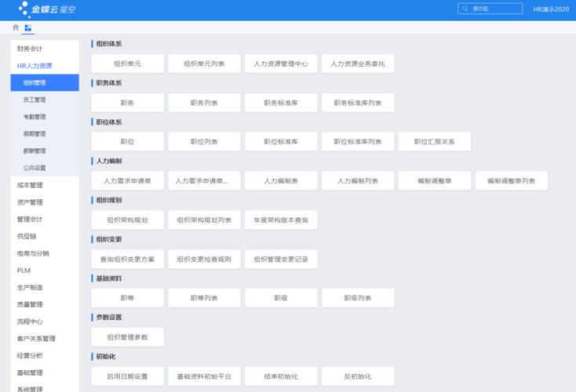Open the 职位 function

[127, 142]
